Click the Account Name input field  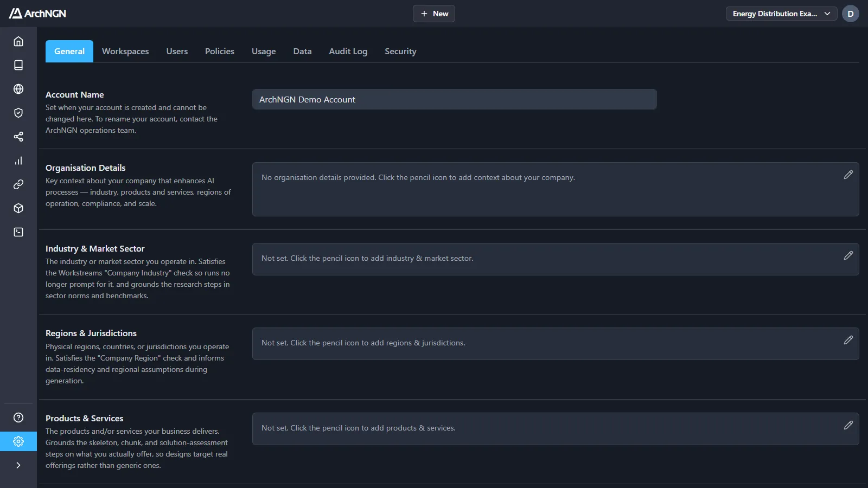[x=455, y=99]
